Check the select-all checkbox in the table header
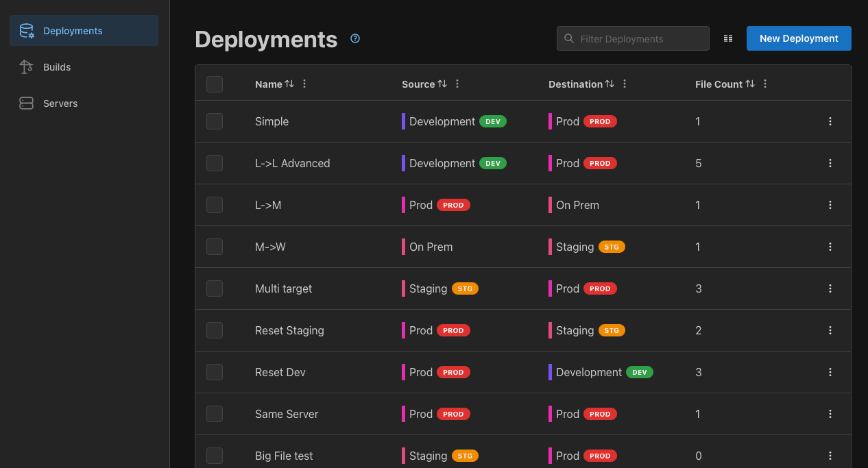Screen dimensions: 868x468 pos(214,84)
